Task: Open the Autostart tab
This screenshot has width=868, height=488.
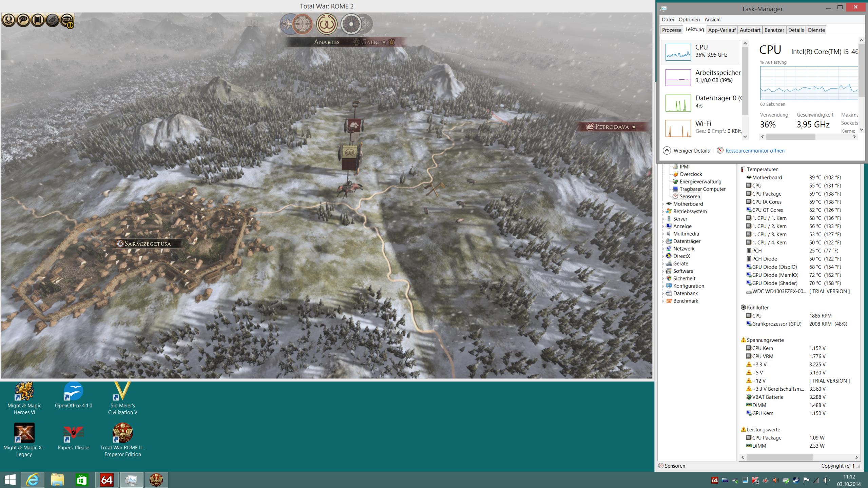Action: click(750, 30)
